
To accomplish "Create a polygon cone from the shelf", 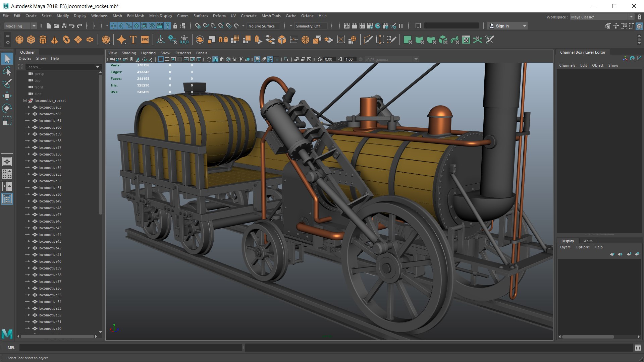I will (54, 40).
